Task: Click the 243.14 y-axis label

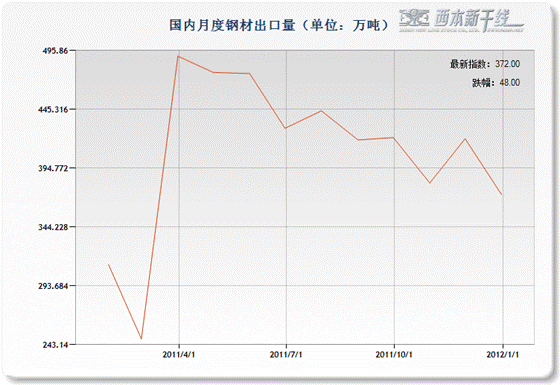Action: [55, 345]
